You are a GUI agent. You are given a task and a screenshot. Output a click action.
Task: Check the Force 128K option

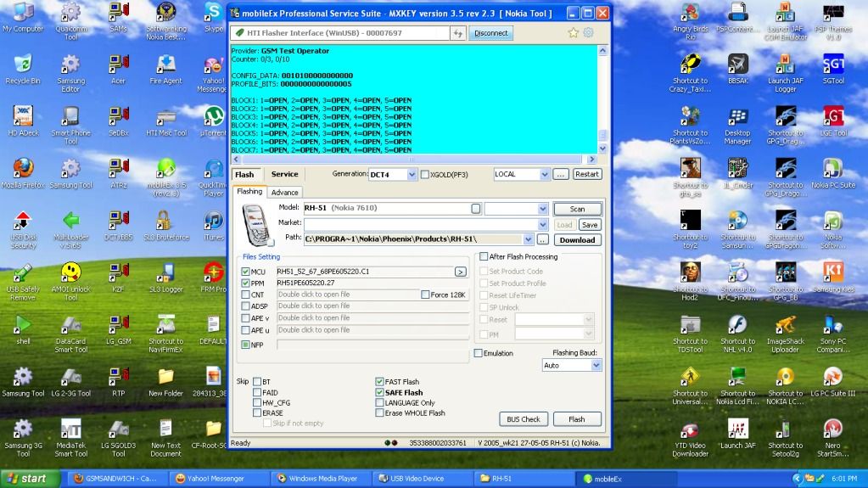tap(425, 294)
